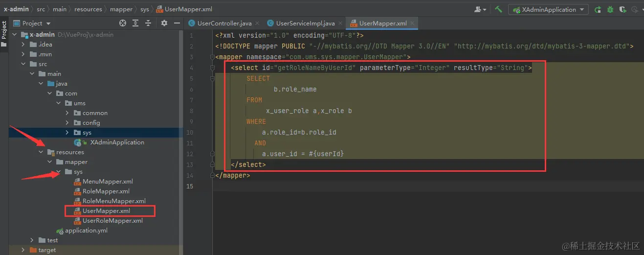Collapse the x-admin root node
The width and height of the screenshot is (644, 255).
coord(14,35)
